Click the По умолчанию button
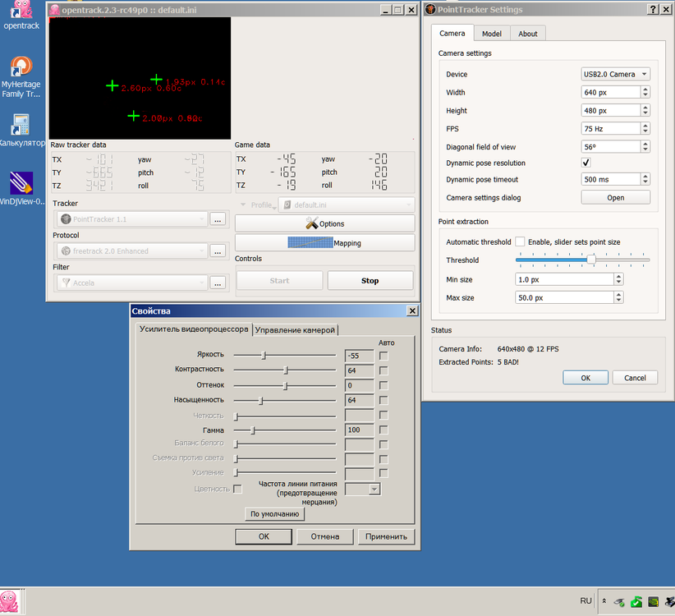675x616 pixels. click(275, 514)
